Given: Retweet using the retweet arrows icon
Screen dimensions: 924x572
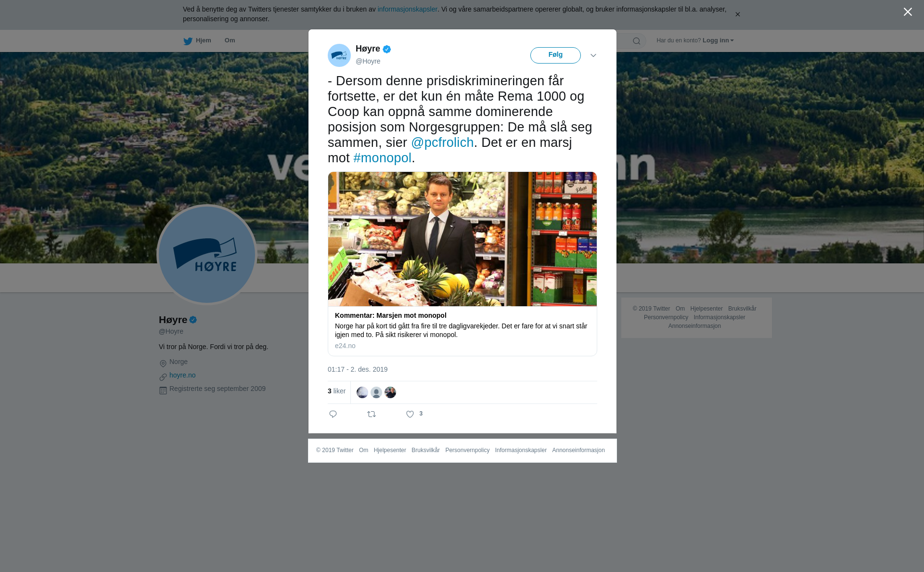Looking at the screenshot, I should click(x=372, y=414).
